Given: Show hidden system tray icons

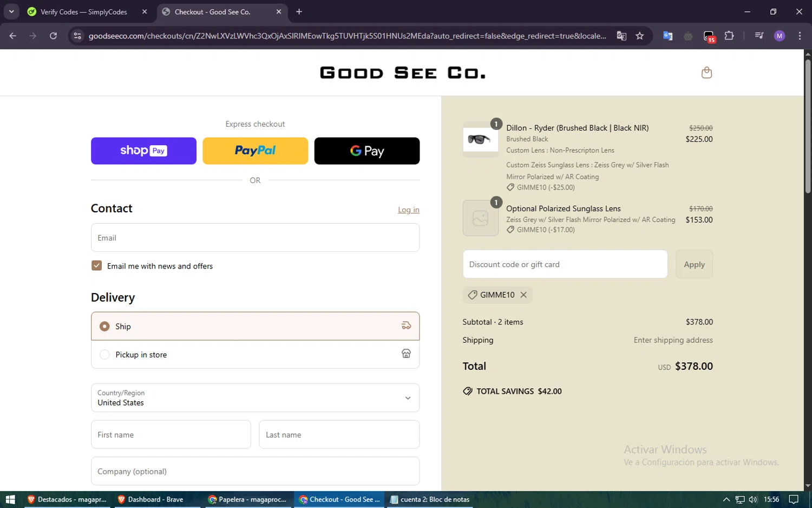Looking at the screenshot, I should click(x=726, y=499).
